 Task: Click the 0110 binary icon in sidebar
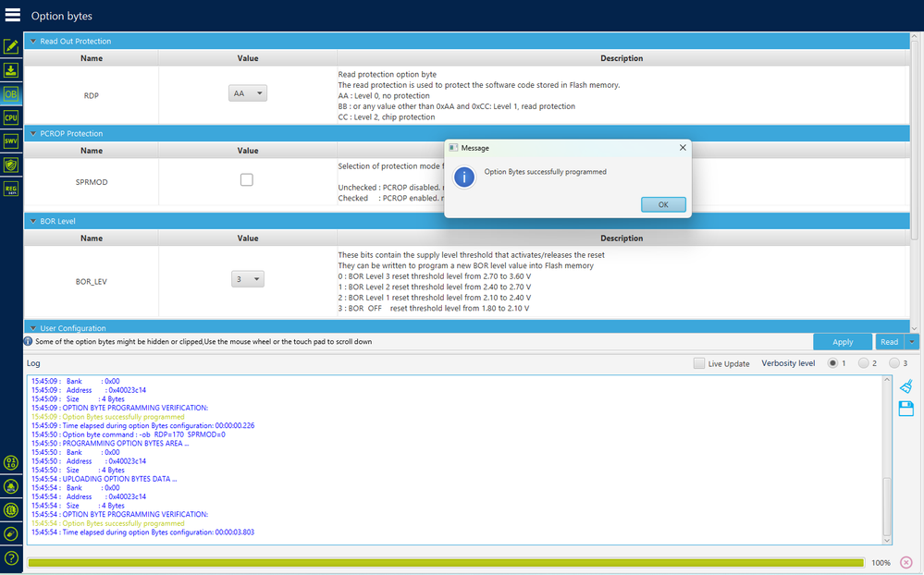pos(11,462)
